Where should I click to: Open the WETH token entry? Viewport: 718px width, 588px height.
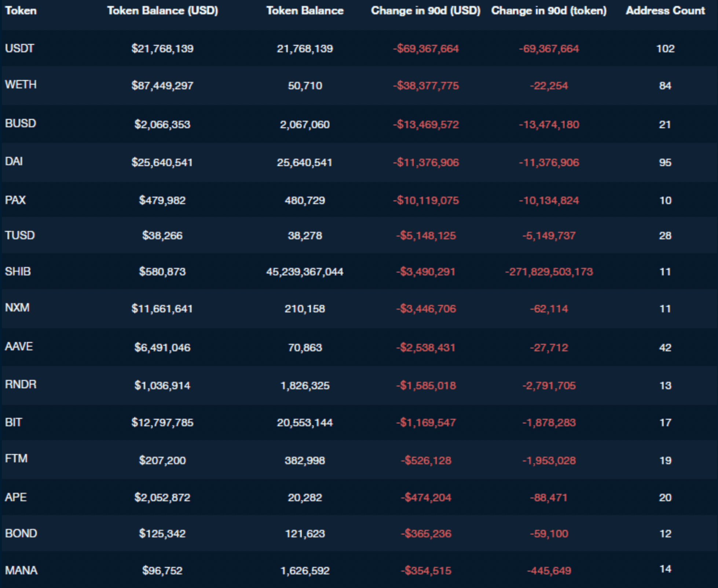click(21, 85)
